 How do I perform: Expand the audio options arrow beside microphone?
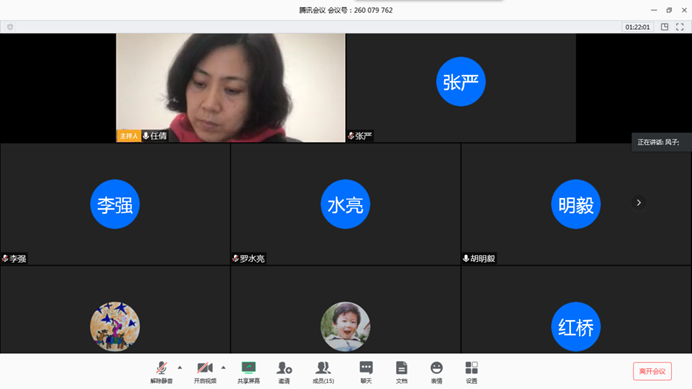[x=180, y=367]
